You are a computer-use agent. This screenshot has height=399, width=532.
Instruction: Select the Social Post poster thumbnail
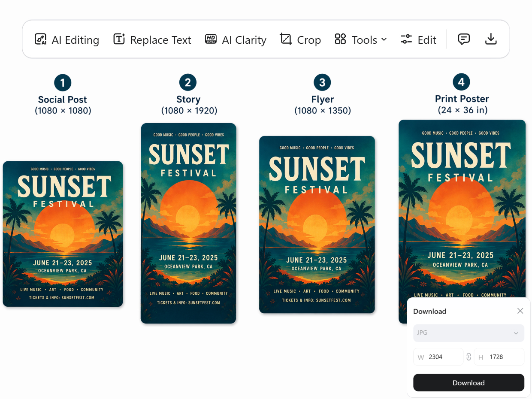(x=63, y=234)
